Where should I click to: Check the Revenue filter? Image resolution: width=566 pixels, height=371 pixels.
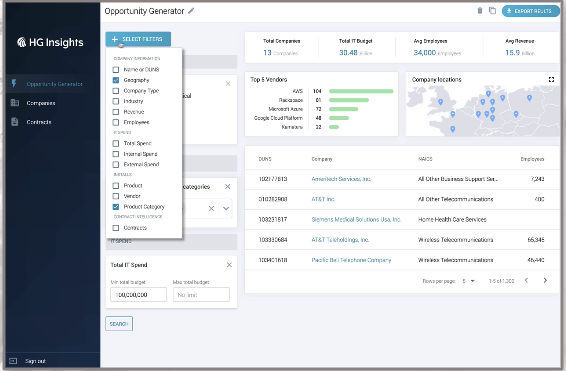tap(116, 112)
